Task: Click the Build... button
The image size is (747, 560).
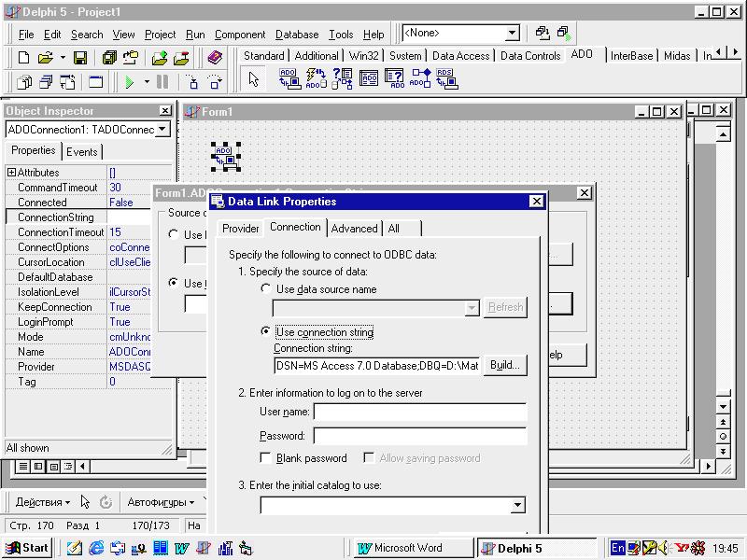Action: [505, 365]
